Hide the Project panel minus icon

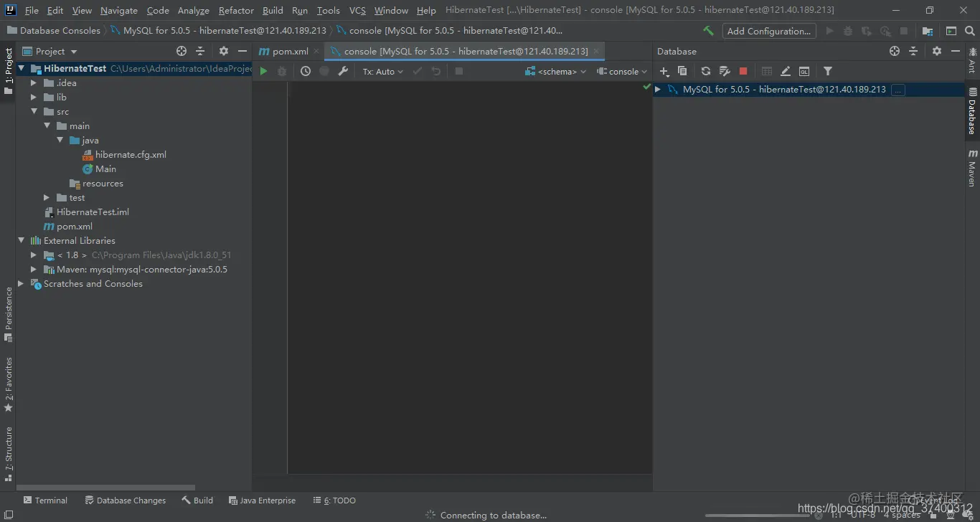242,51
